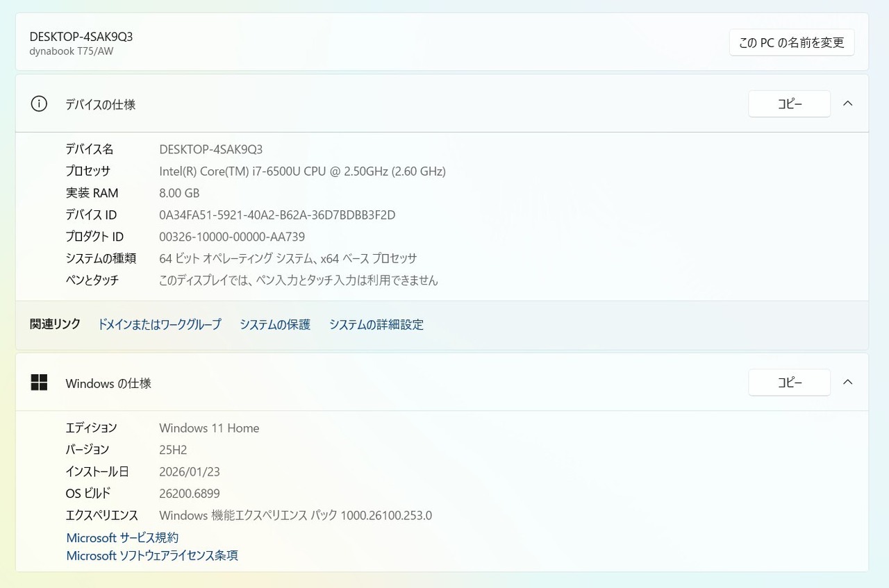This screenshot has width=889, height=588.
Task: Select the エクスペリエンス pack value 1000.26100.253.0
Action: pyautogui.click(x=296, y=515)
